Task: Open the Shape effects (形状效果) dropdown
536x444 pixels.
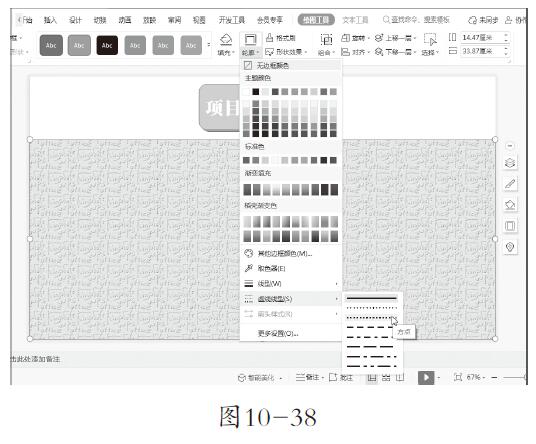Action: (x=286, y=52)
